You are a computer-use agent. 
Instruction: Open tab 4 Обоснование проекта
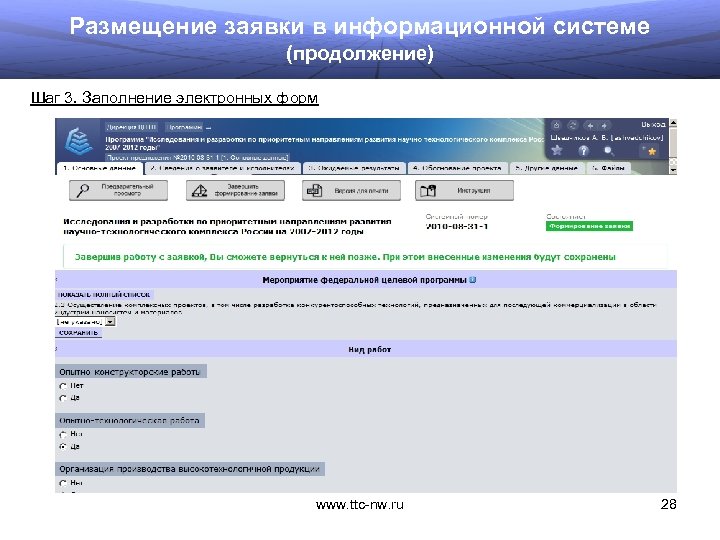(457, 168)
